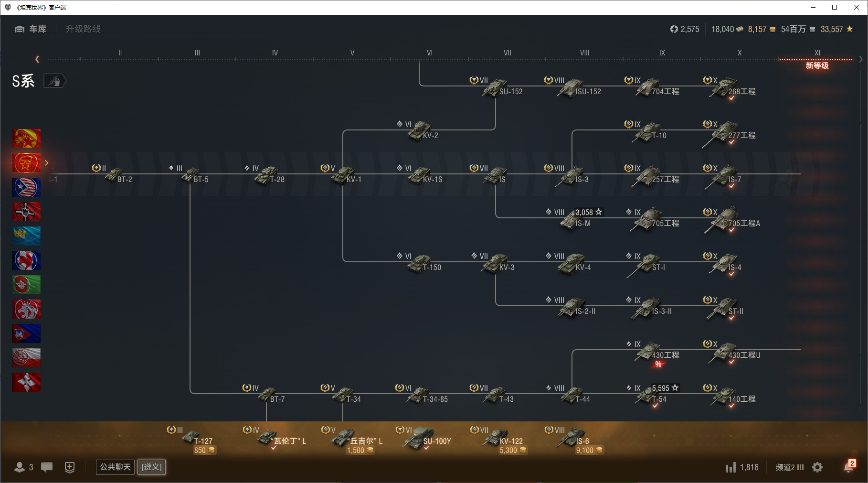Select the China nation flag
Image resolution: width=868 pixels, height=483 pixels.
pyautogui.click(x=26, y=139)
